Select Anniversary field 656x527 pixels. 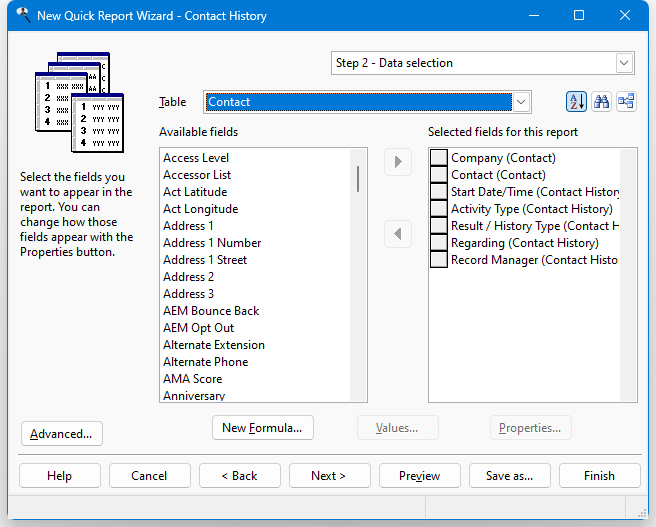click(256, 394)
